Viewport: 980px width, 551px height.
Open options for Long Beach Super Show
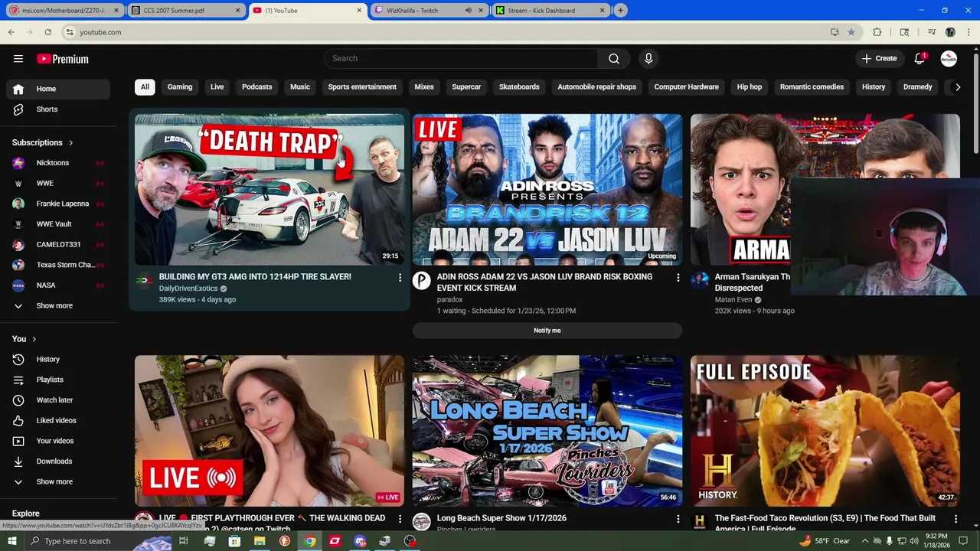point(678,519)
